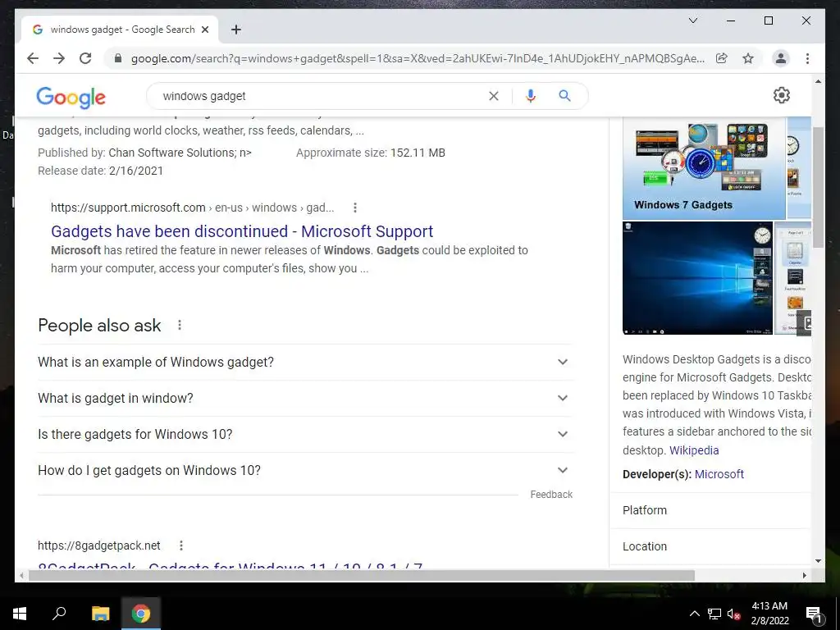840x630 pixels.
Task: Click the padlock site info icon
Action: pos(118,58)
